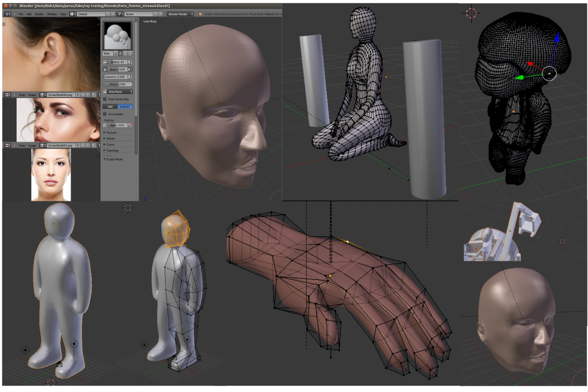
Task: Click the plus icon to add new Blob brush
Action: click(x=125, y=53)
